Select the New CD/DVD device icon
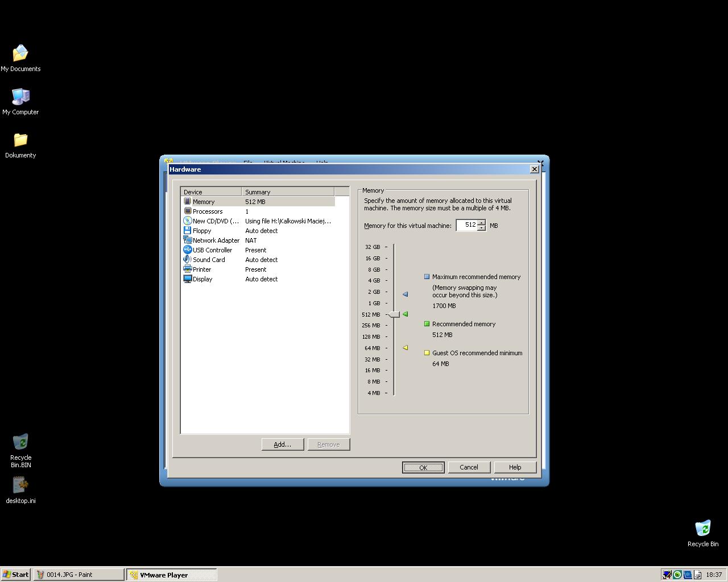 point(188,221)
